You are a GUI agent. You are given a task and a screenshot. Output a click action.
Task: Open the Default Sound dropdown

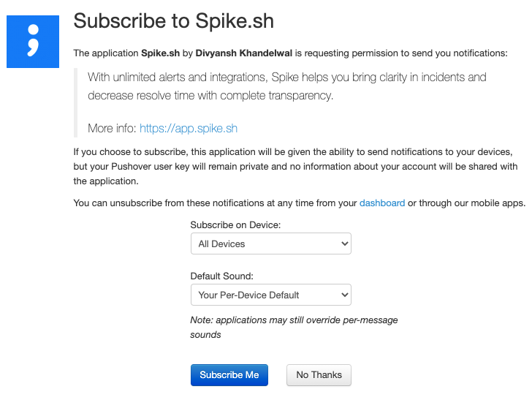click(x=270, y=295)
